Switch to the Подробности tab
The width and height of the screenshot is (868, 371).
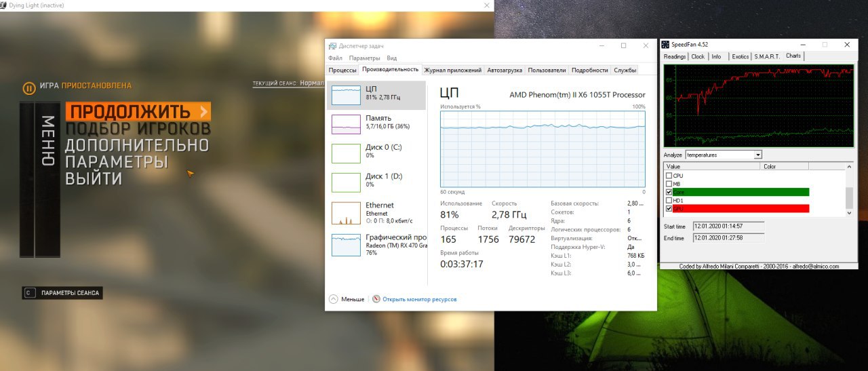tap(589, 70)
